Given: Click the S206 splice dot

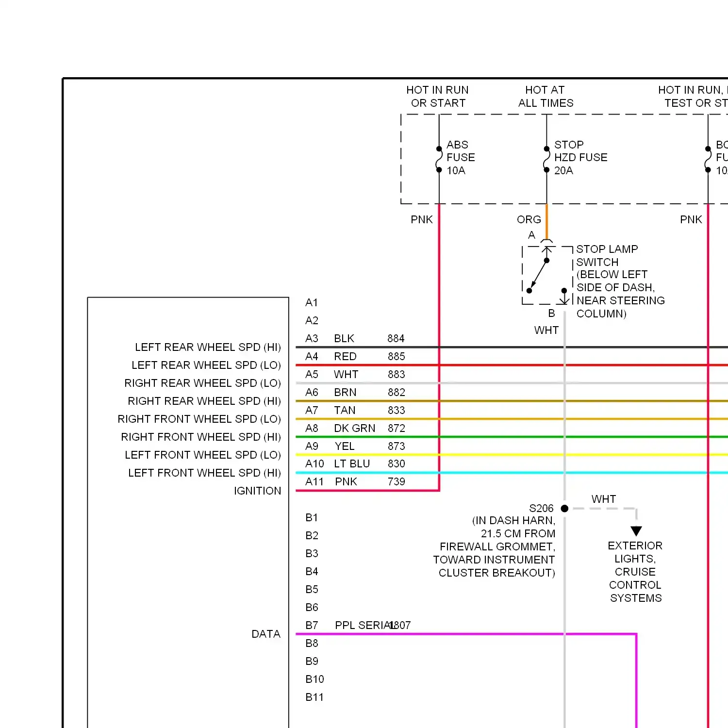Looking at the screenshot, I should click(564, 508).
